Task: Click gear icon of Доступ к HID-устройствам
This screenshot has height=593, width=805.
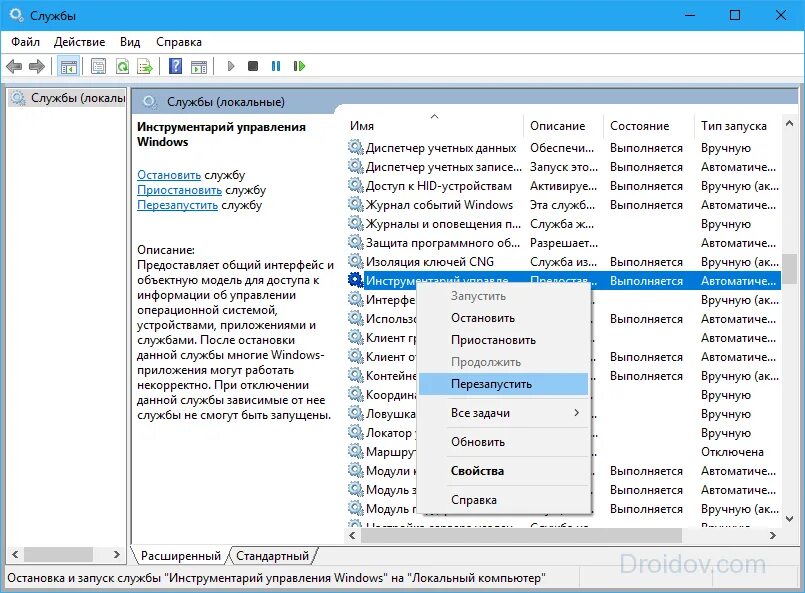Action: click(356, 185)
